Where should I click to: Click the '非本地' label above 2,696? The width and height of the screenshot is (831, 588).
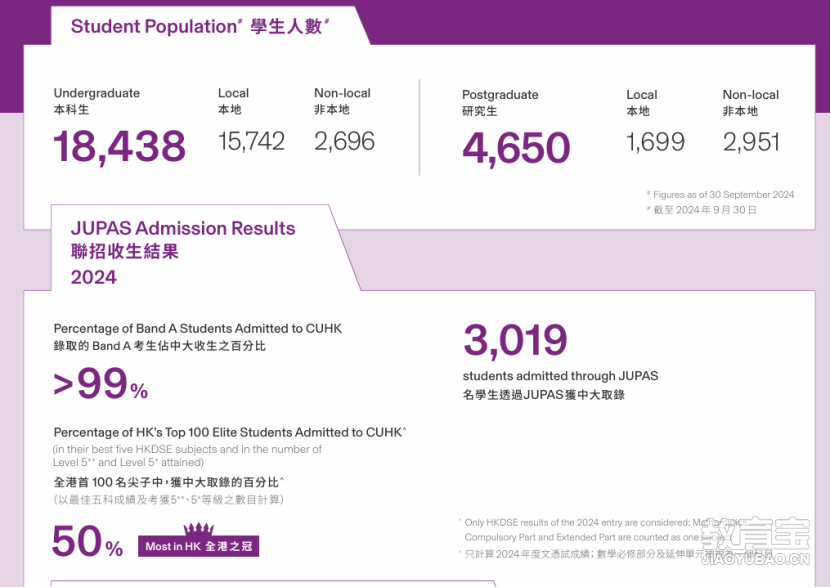332,110
